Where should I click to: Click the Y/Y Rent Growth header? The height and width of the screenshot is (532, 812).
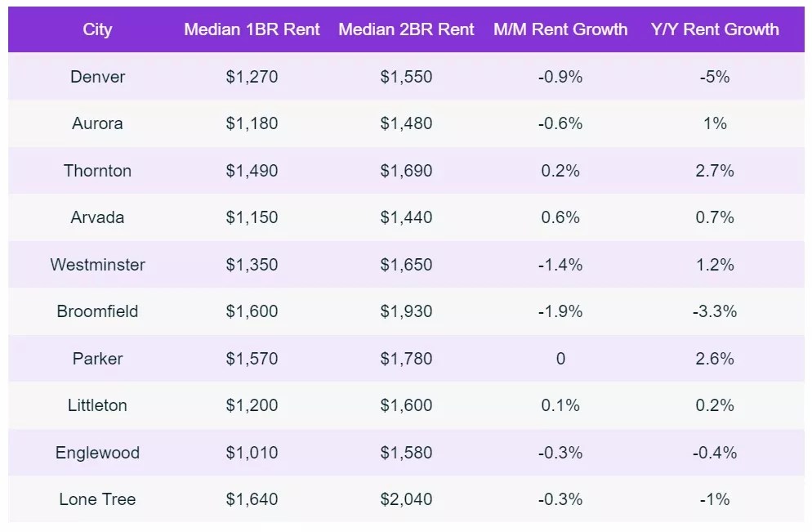pyautogui.click(x=715, y=29)
